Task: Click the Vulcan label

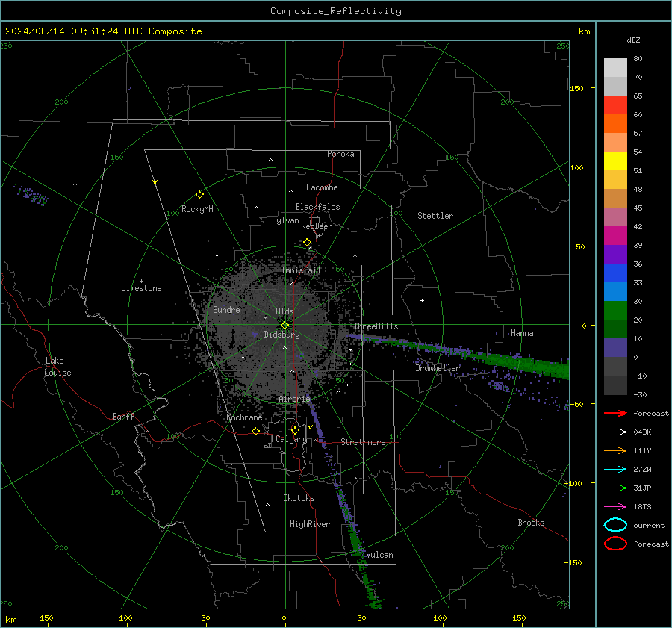Action: point(379,555)
